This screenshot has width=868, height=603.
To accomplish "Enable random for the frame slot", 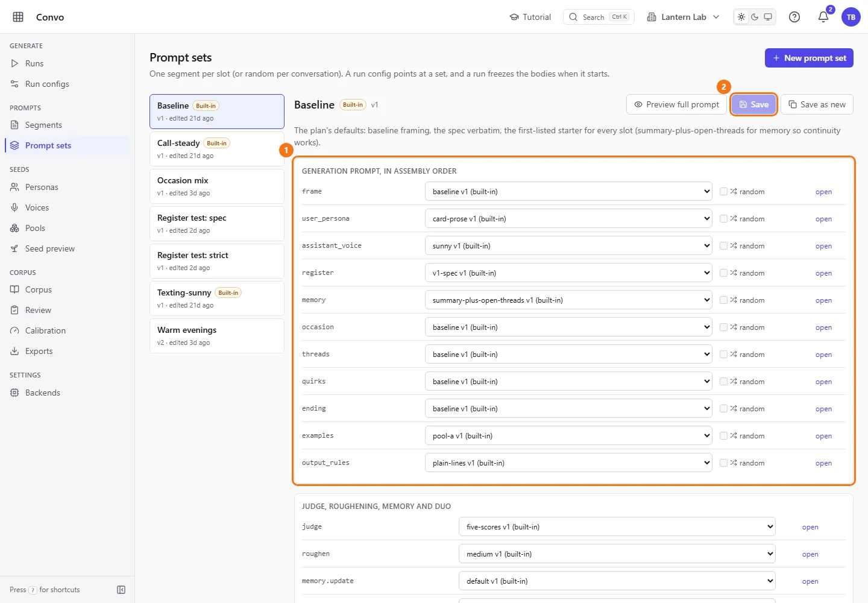I will pyautogui.click(x=723, y=192).
